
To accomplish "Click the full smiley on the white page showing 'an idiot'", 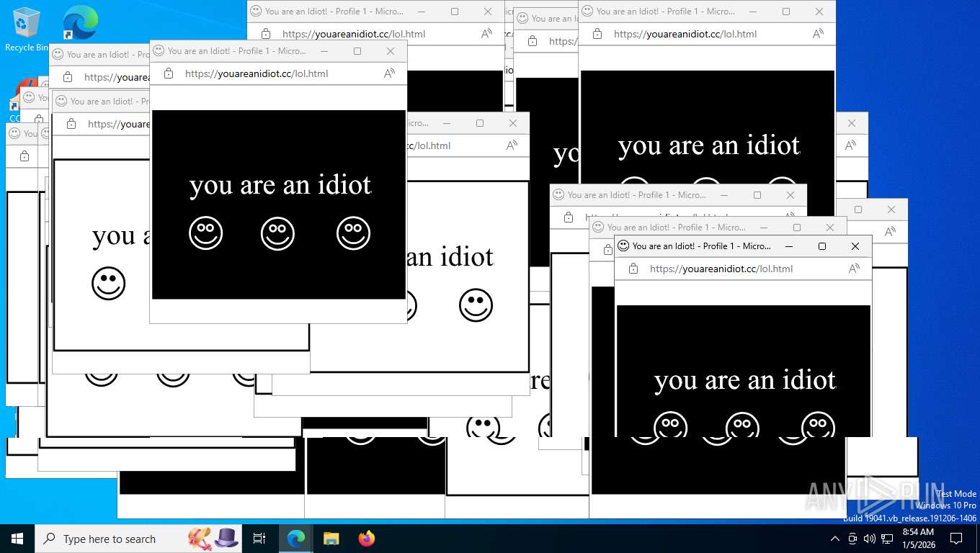I will pos(476,305).
